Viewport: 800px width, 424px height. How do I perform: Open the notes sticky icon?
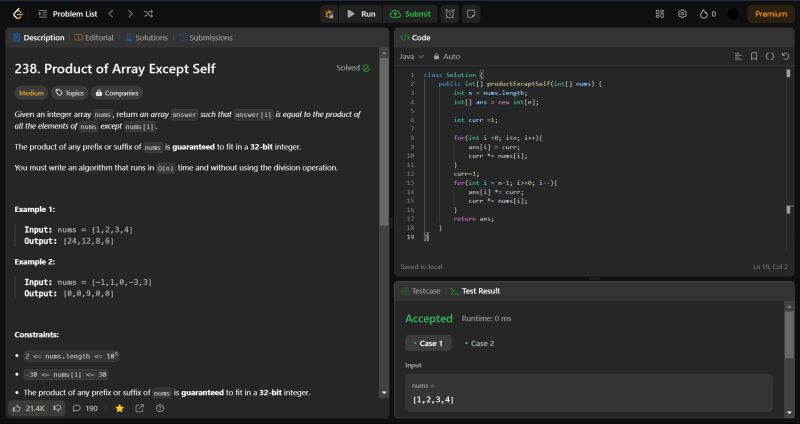click(471, 14)
